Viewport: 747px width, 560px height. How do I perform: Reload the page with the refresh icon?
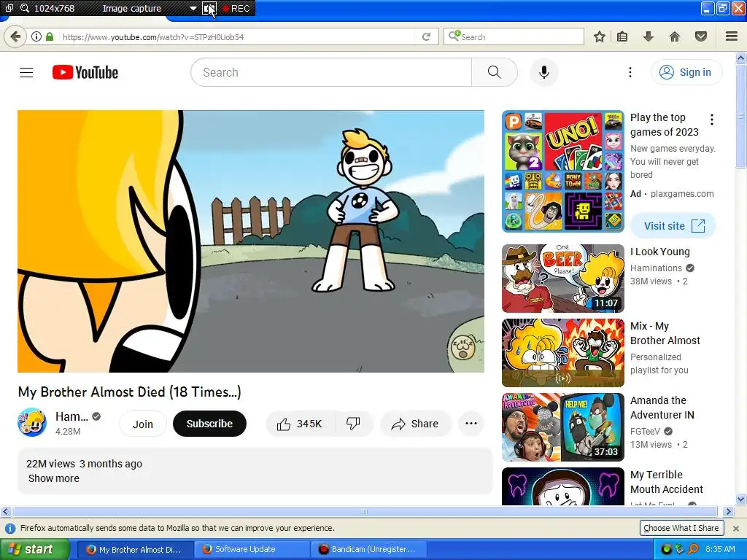(x=426, y=36)
